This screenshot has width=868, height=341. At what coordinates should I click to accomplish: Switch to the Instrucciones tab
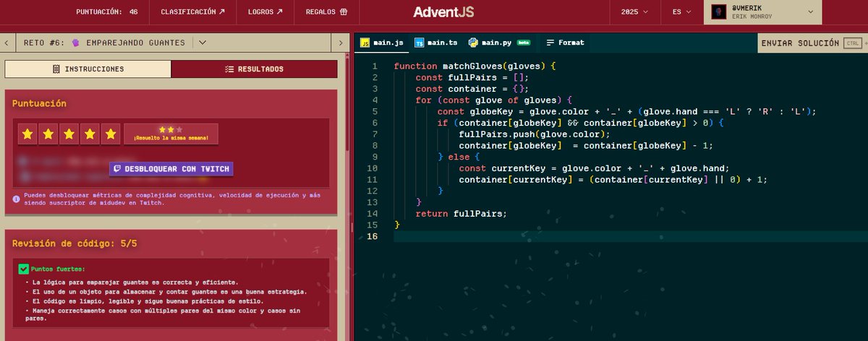[x=88, y=69]
